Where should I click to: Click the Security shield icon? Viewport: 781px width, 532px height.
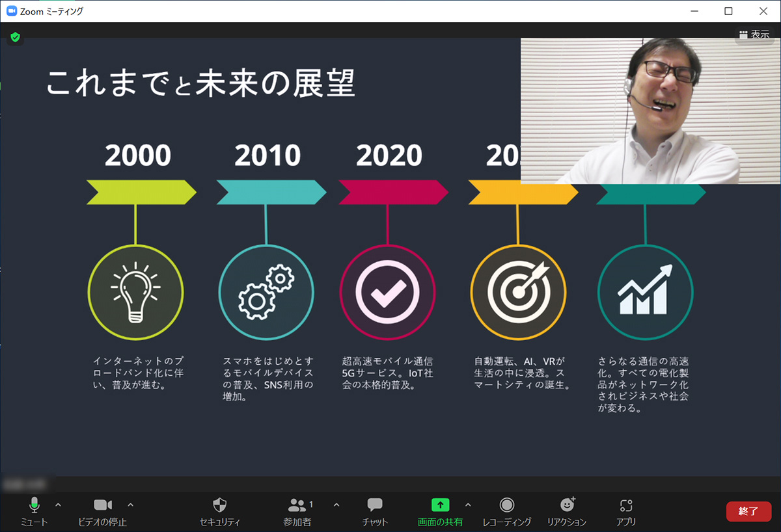(x=220, y=505)
